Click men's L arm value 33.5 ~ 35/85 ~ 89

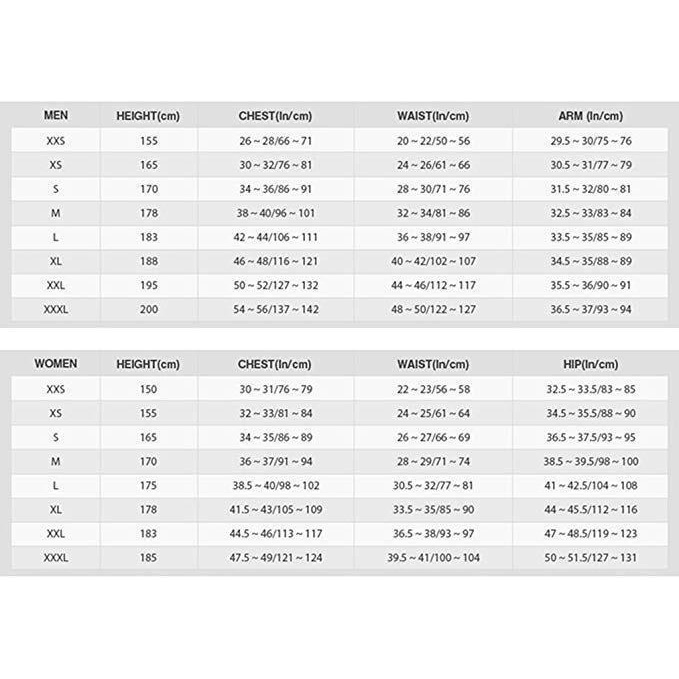pyautogui.click(x=591, y=237)
